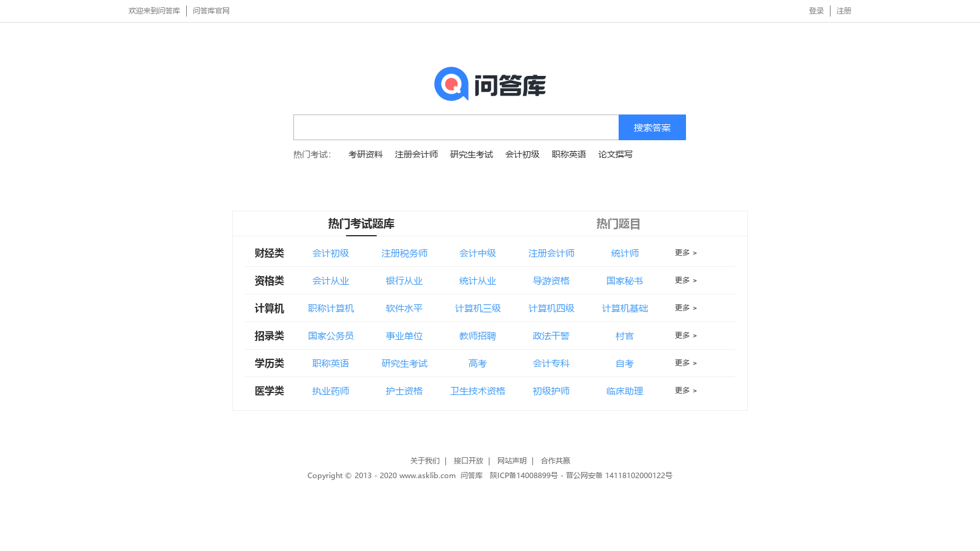This screenshot has width=980, height=551.
Task: Open 软件水平 question bank
Action: click(404, 309)
